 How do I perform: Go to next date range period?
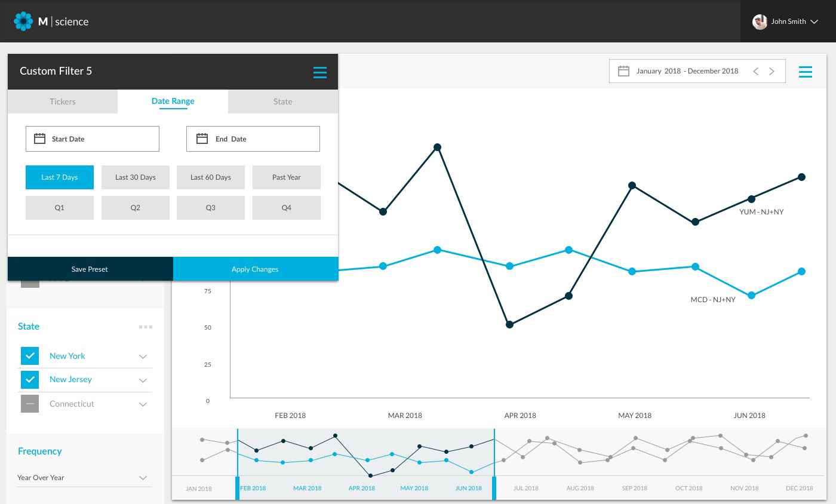tap(772, 71)
